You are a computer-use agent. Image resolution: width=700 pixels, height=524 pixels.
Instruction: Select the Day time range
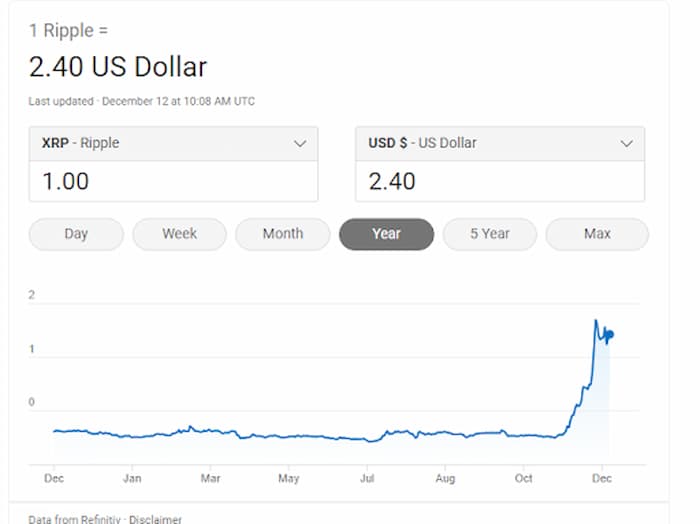76,234
